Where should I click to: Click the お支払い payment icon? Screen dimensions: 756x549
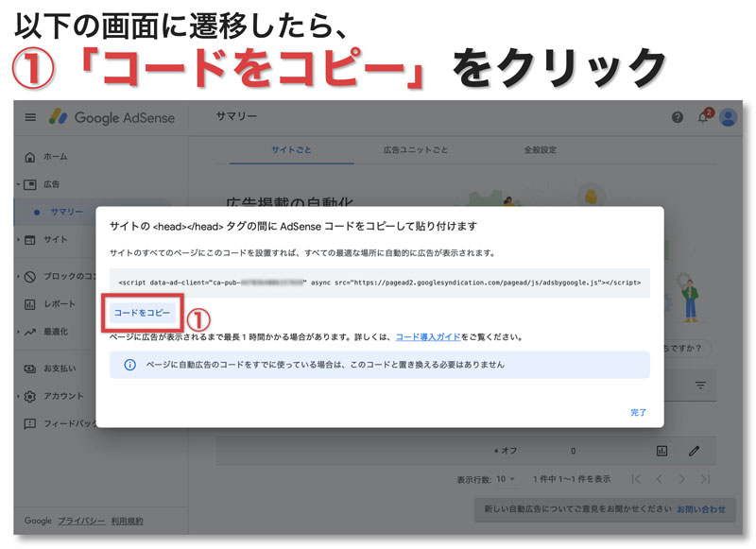click(x=30, y=369)
